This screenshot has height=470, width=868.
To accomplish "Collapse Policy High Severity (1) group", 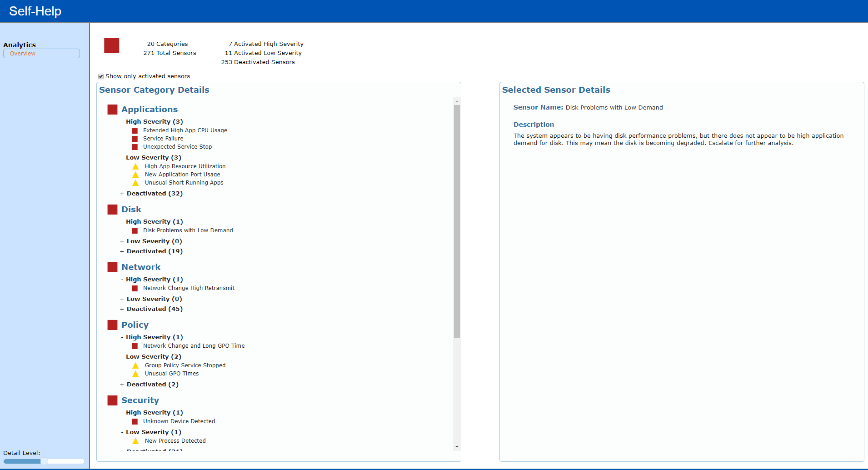I will 122,337.
